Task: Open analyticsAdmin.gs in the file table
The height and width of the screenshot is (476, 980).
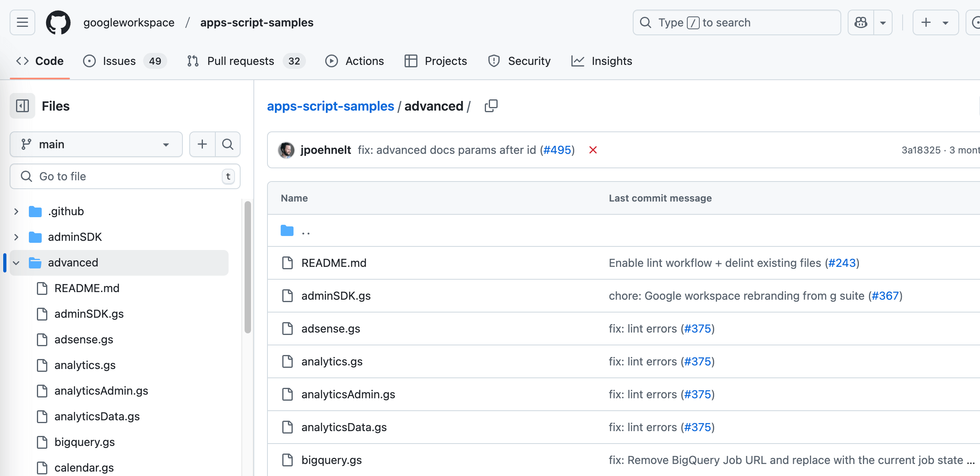Action: (348, 394)
